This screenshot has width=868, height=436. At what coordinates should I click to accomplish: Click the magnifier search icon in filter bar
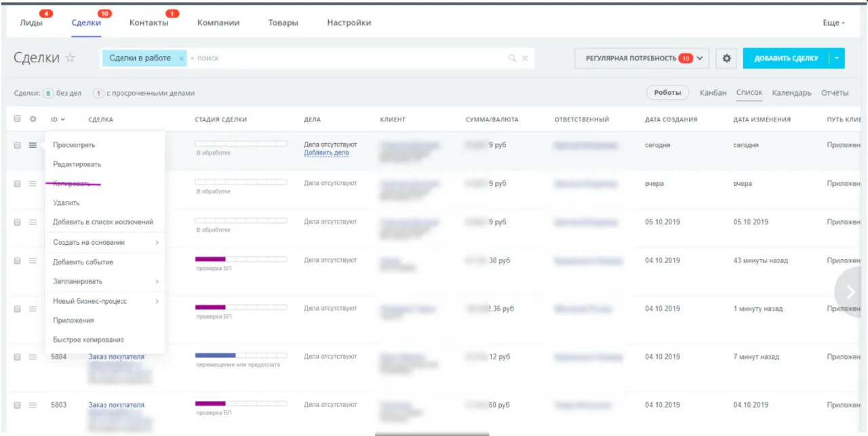tap(513, 58)
